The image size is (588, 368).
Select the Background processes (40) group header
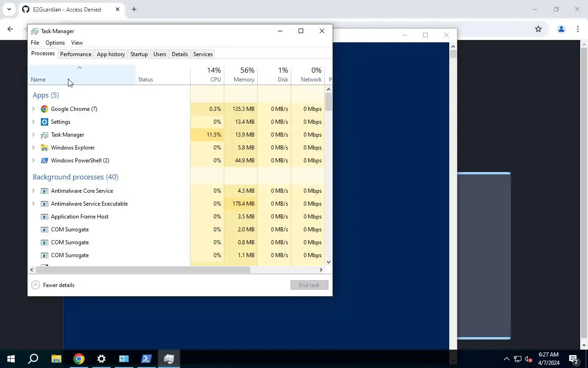(75, 177)
